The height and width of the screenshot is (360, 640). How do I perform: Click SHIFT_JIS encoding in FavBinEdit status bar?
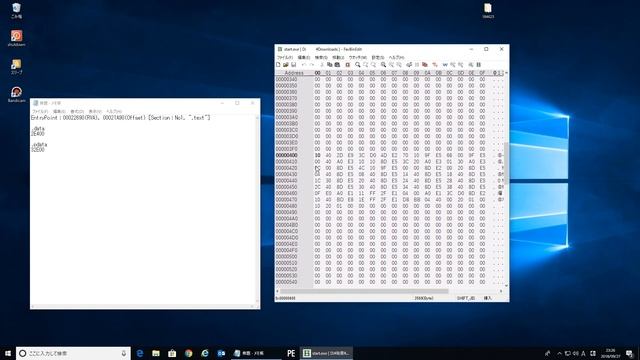pos(465,298)
